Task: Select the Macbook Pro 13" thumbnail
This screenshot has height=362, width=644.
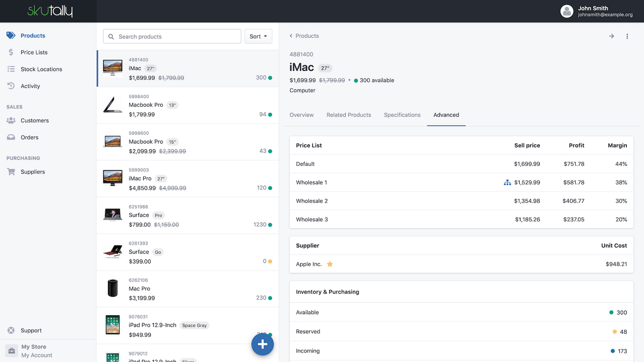Action: pyautogui.click(x=113, y=105)
